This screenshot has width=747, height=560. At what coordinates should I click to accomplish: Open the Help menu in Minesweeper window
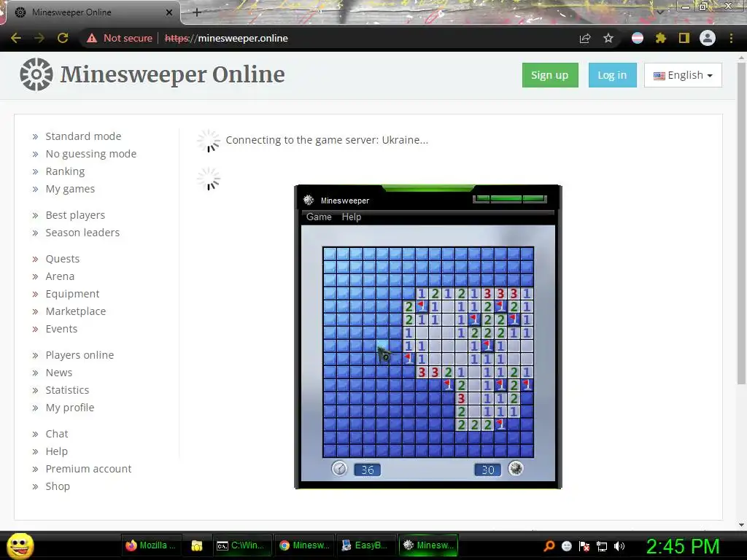[352, 217]
